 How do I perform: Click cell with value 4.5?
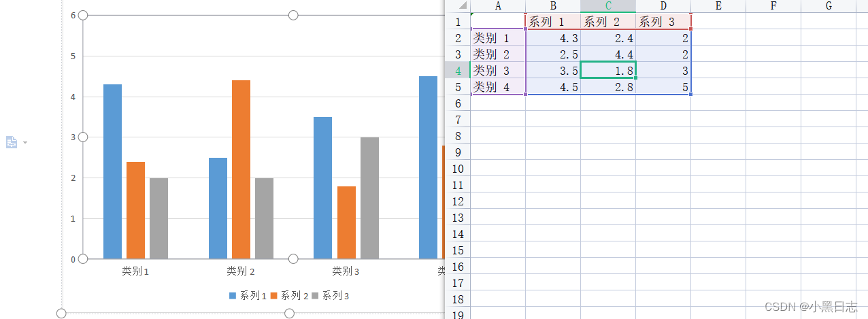coord(553,86)
